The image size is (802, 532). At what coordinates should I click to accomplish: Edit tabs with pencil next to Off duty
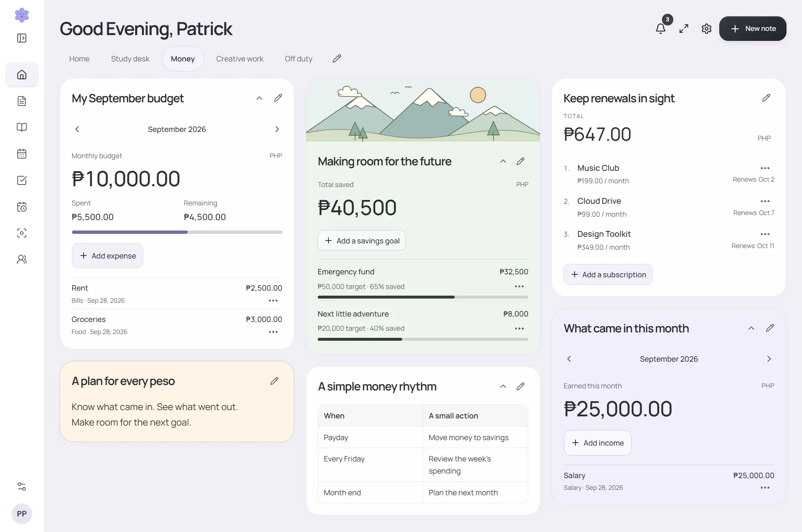(337, 58)
